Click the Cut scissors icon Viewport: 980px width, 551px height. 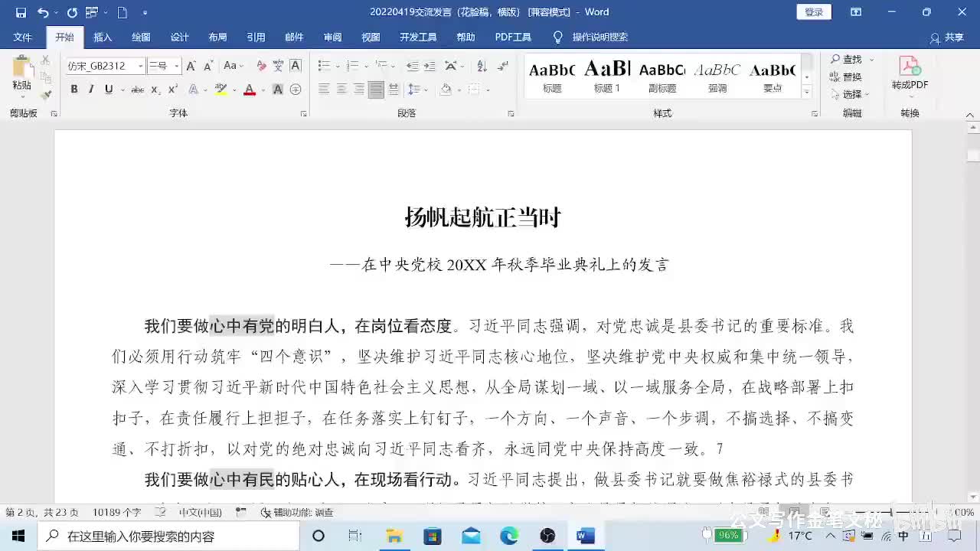(46, 60)
